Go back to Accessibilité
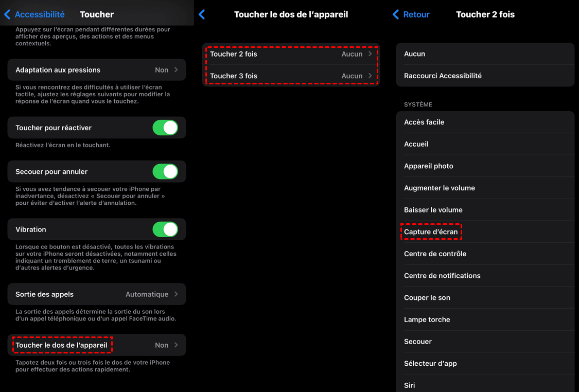Image resolution: width=579 pixels, height=392 pixels. [x=40, y=14]
